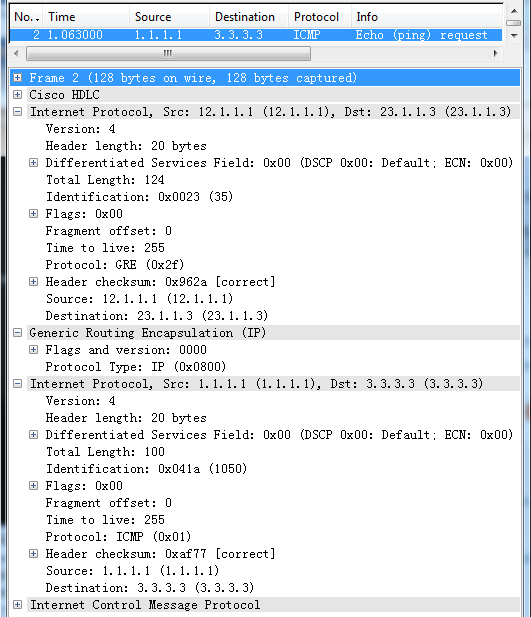Expand the Cisco HDLC section
531x617 pixels.
(x=17, y=94)
